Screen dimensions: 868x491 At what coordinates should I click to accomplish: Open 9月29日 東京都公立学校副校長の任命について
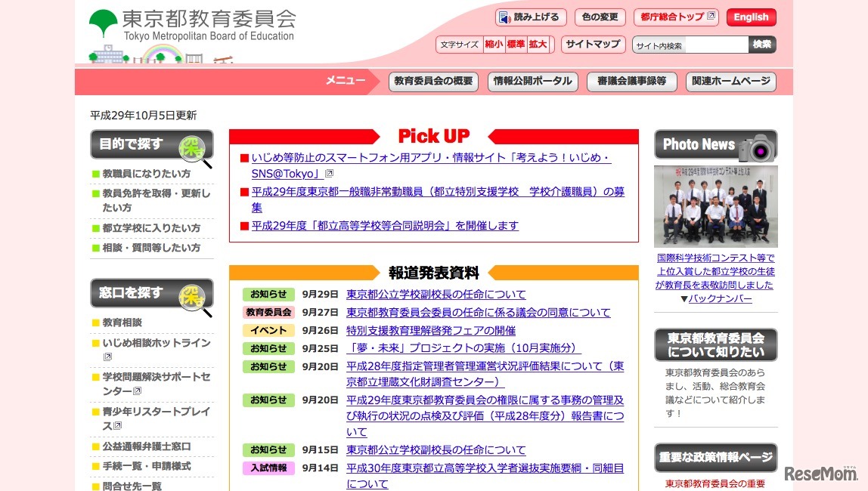coord(436,295)
